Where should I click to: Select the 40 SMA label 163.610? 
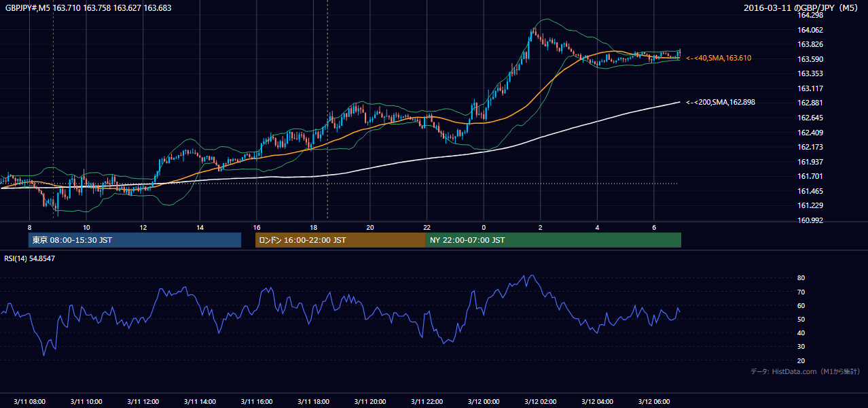pos(719,58)
